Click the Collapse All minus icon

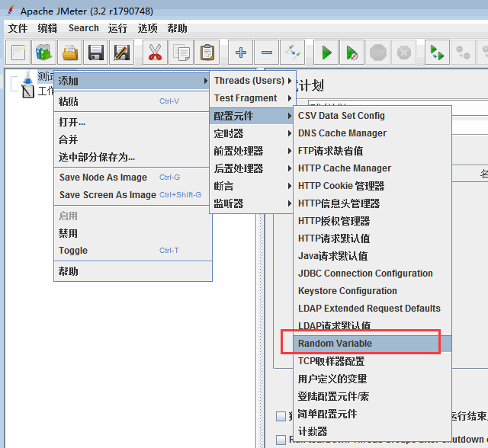point(266,53)
